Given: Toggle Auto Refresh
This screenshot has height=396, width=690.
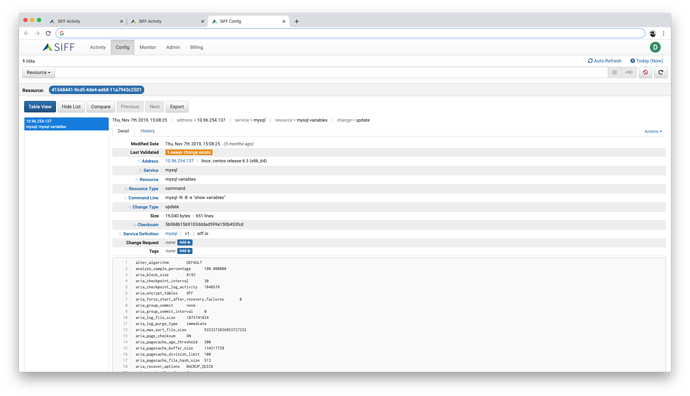Looking at the screenshot, I should pos(605,61).
